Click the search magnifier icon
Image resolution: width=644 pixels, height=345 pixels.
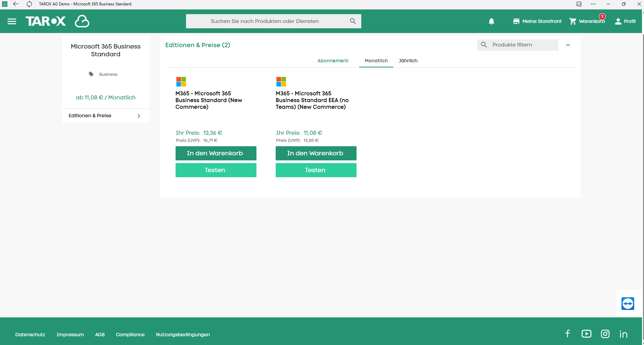point(353,21)
